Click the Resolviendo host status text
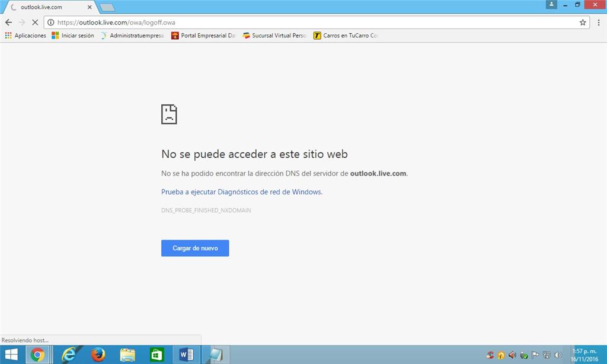The height and width of the screenshot is (364, 607). (x=25, y=340)
